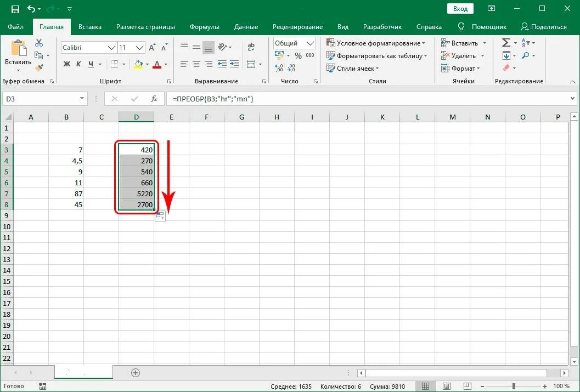Switch to Page Layout view in status bar
This screenshot has height=392, width=580.
[x=447, y=386]
